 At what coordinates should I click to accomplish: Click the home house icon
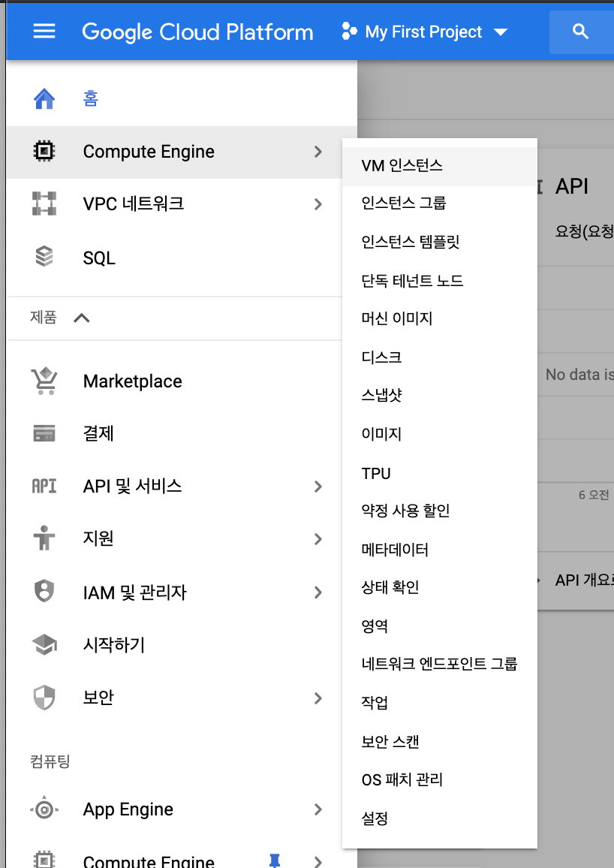[x=44, y=98]
